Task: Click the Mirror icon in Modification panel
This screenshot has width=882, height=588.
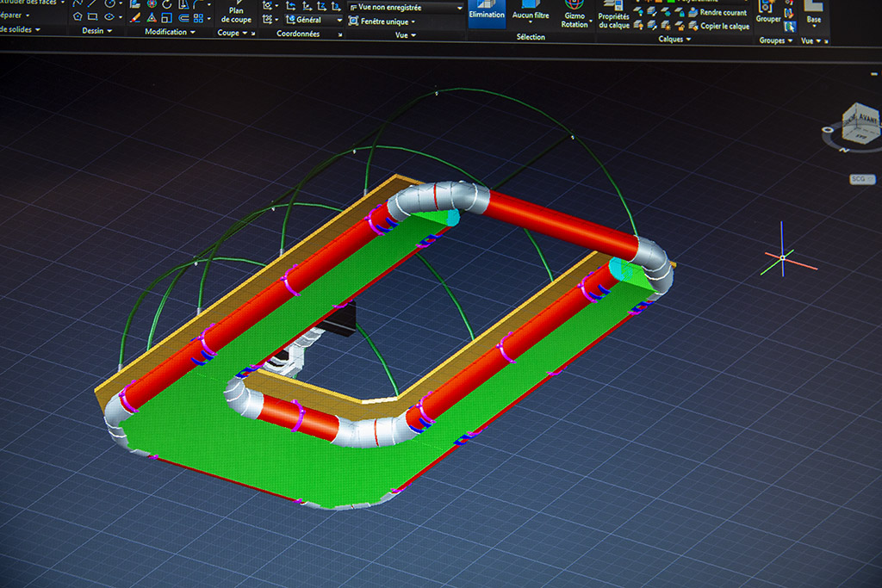Action: 183,4
